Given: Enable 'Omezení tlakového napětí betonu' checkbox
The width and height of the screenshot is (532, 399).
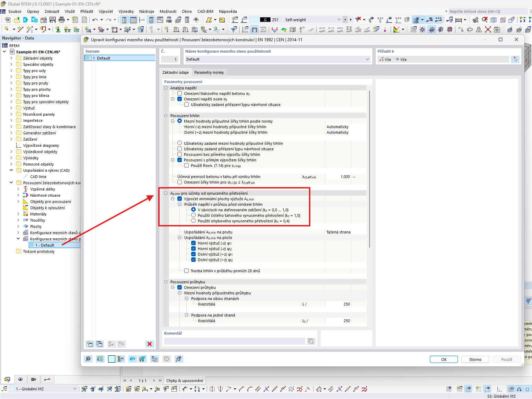Looking at the screenshot, I should click(179, 94).
